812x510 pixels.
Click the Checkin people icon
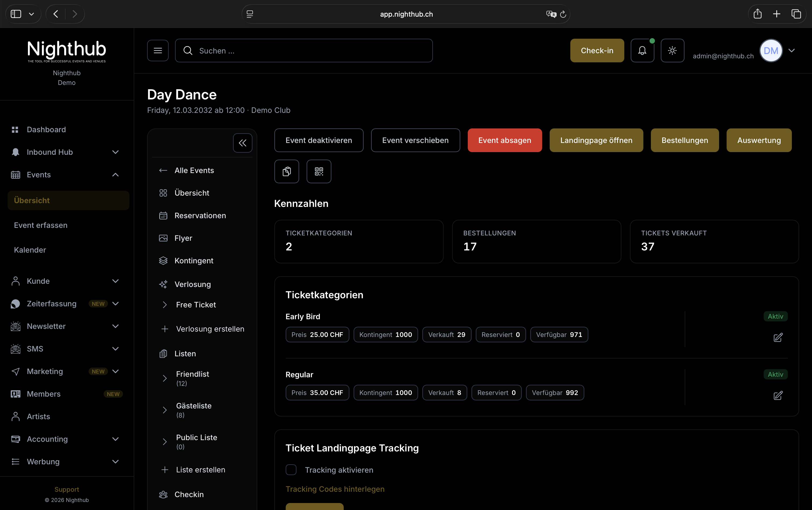pyautogui.click(x=163, y=494)
